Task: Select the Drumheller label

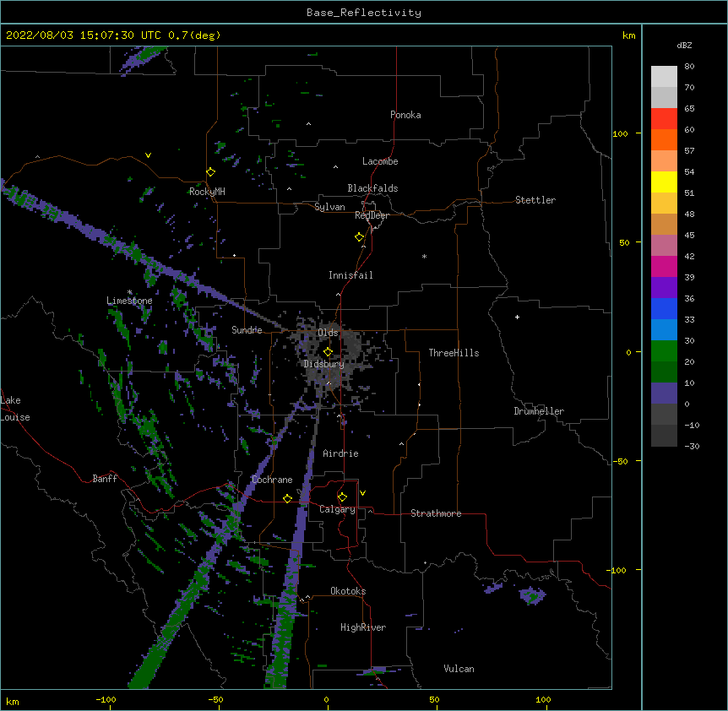Action: pos(539,411)
